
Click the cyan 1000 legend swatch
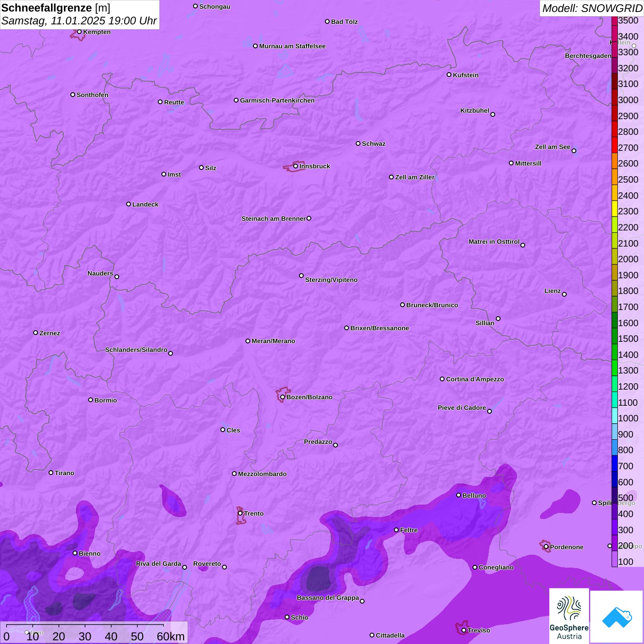tap(615, 416)
